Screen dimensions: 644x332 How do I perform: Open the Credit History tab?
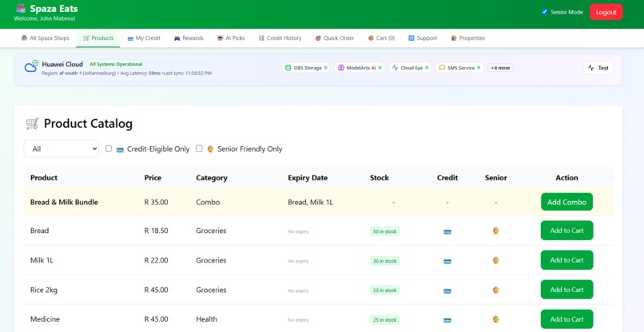[x=280, y=38]
